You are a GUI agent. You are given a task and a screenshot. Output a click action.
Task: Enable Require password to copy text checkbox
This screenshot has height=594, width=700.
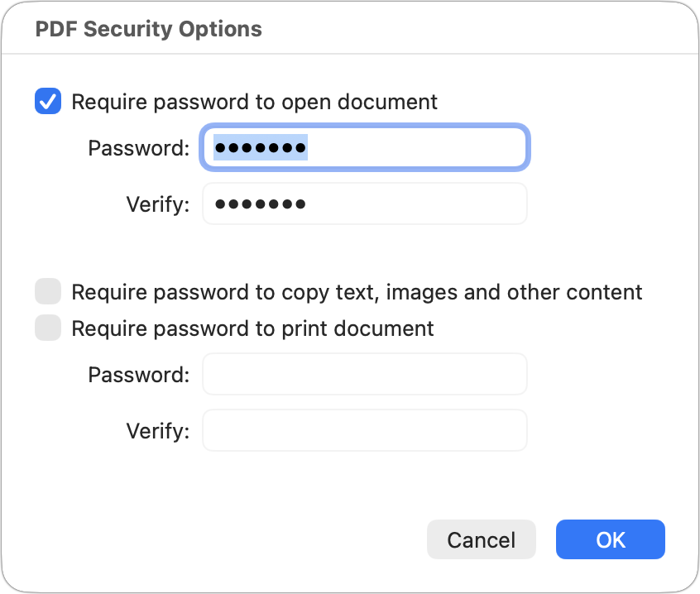click(48, 291)
